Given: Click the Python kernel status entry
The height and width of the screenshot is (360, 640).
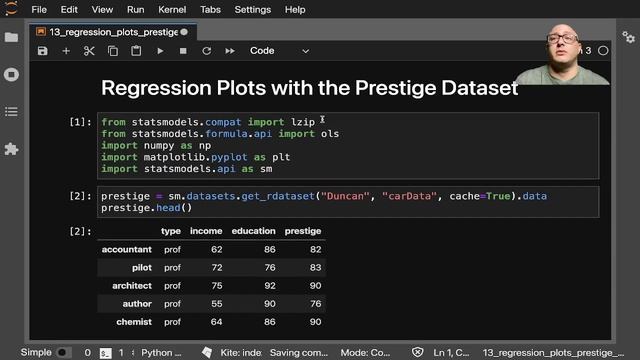Looking at the screenshot, I should [161, 353].
